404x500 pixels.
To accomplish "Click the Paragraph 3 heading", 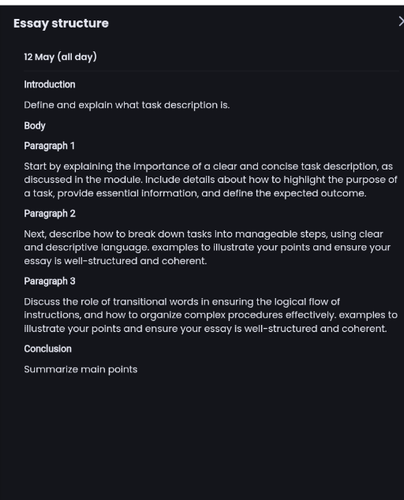I will click(50, 281).
